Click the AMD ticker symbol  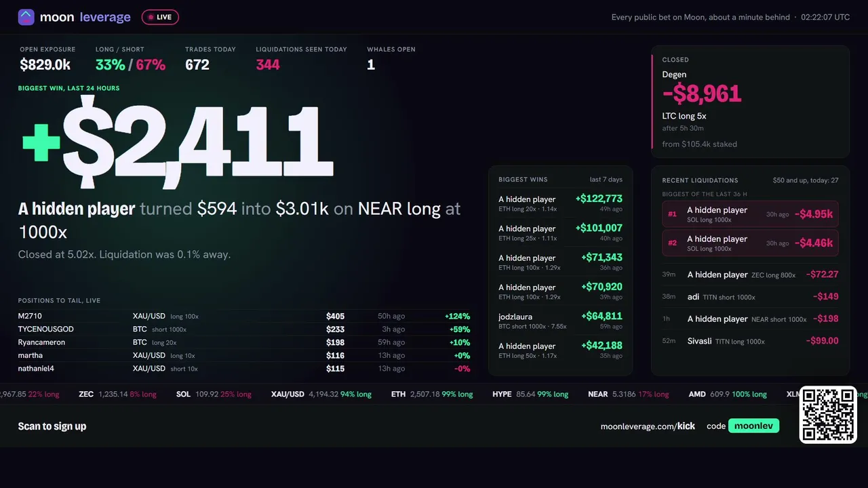pos(697,394)
